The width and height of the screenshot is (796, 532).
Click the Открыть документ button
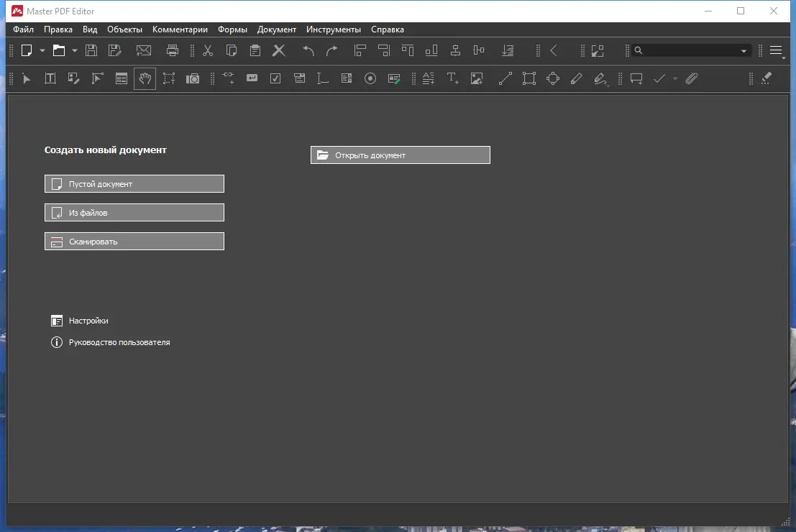click(x=400, y=155)
